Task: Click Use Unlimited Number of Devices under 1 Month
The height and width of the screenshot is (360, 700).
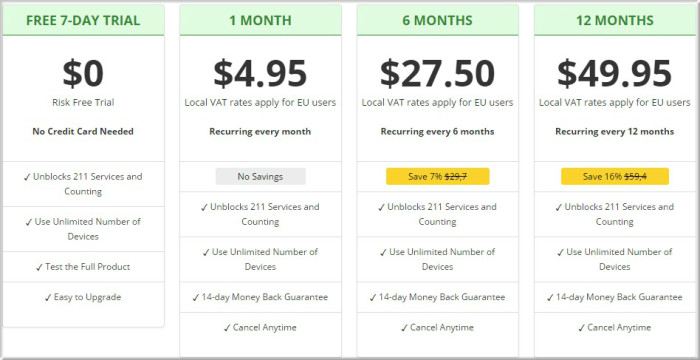Action: 260,259
